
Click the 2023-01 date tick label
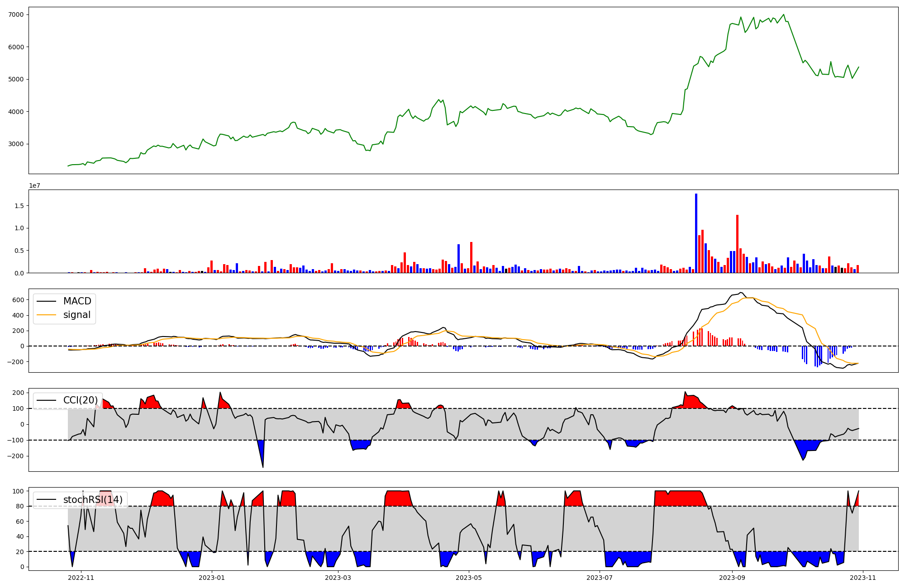pos(212,578)
